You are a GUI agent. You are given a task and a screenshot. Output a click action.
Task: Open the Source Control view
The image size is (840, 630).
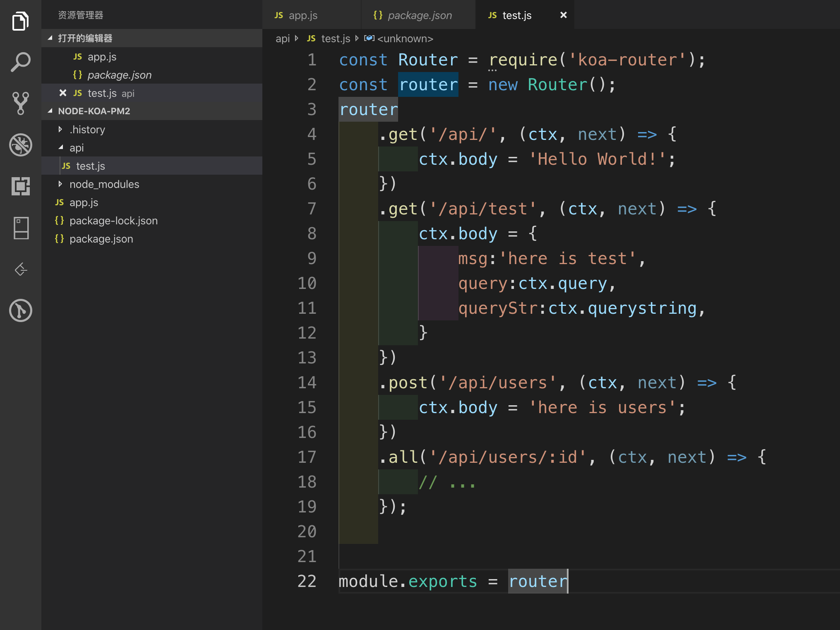20,103
